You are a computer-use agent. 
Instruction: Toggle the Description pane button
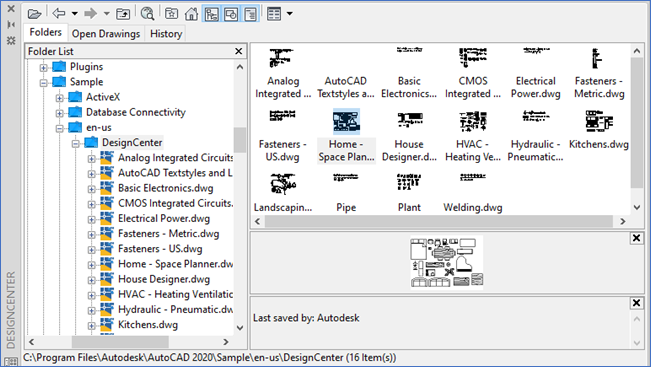coord(250,14)
